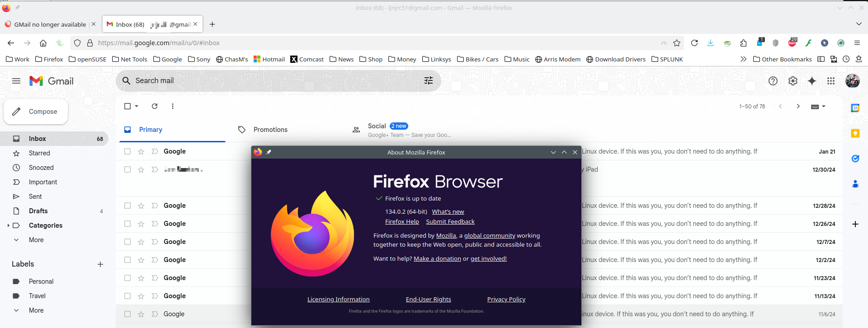Go to Firefox home page
This screenshot has height=328, width=868.
43,43
